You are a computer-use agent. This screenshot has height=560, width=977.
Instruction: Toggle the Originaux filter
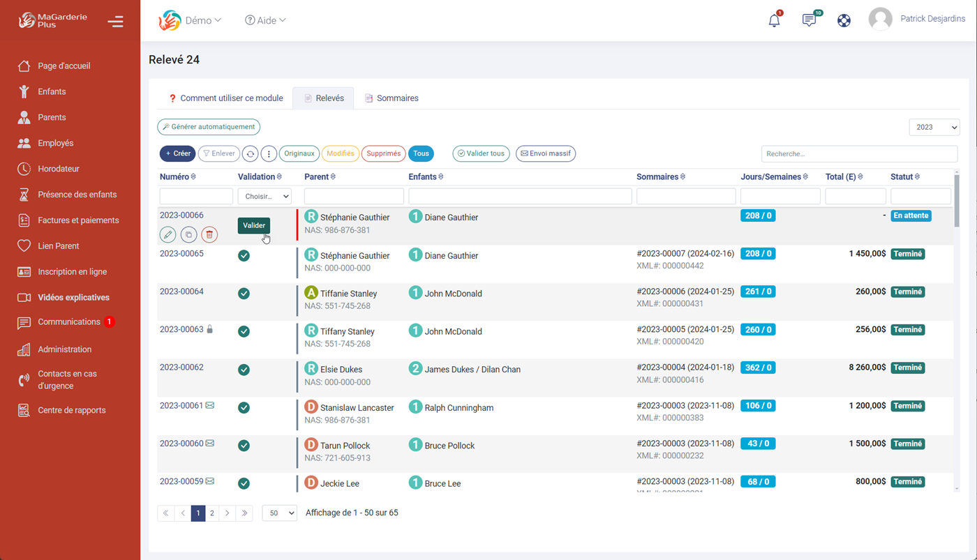click(299, 153)
